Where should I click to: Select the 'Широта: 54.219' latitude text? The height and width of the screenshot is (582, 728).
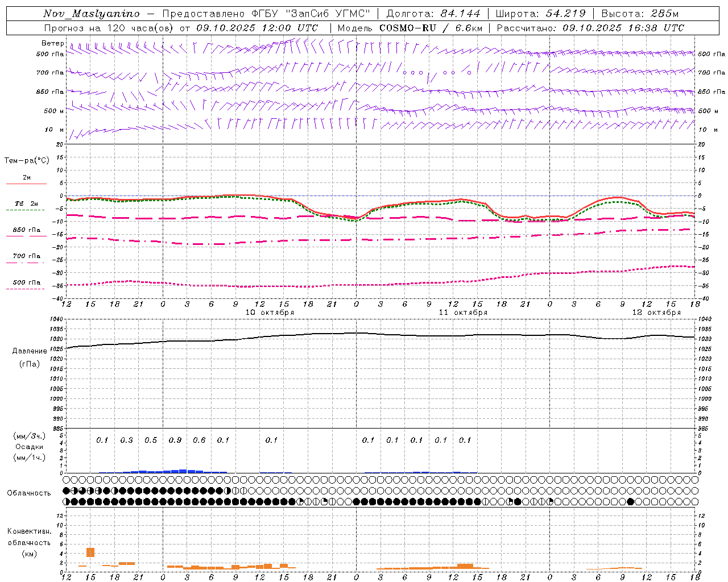[541, 14]
